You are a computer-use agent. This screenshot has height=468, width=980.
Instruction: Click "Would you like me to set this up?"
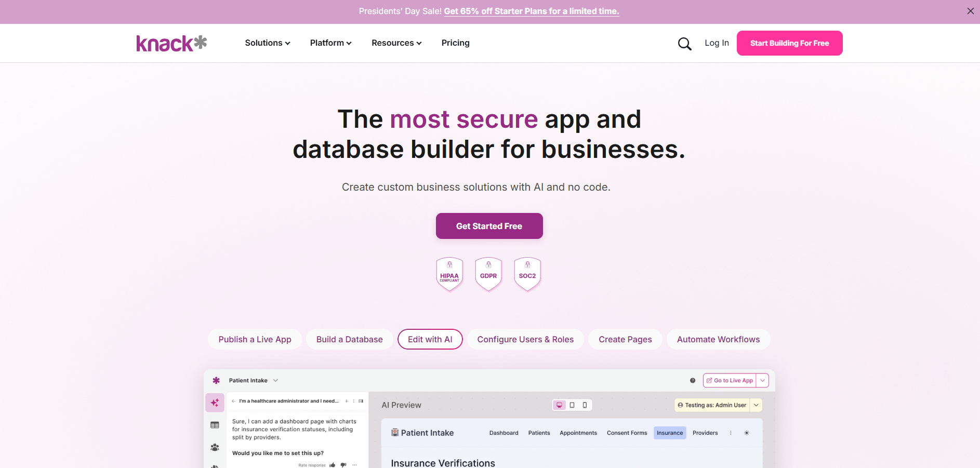click(278, 453)
